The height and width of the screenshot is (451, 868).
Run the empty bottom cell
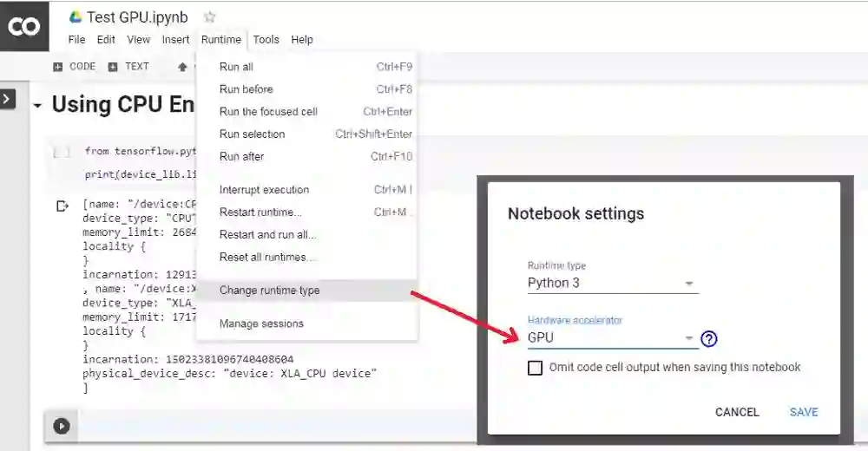(x=62, y=426)
